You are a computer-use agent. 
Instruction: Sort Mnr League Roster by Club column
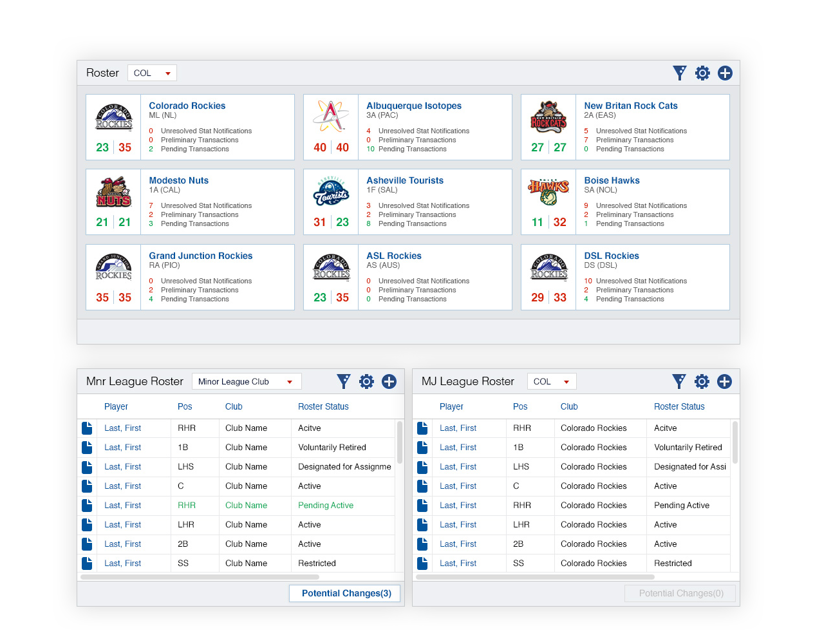[x=234, y=406]
